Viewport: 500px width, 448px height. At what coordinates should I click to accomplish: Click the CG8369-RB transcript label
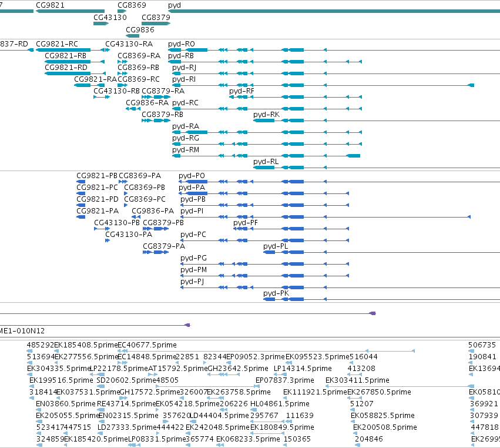pos(138,68)
